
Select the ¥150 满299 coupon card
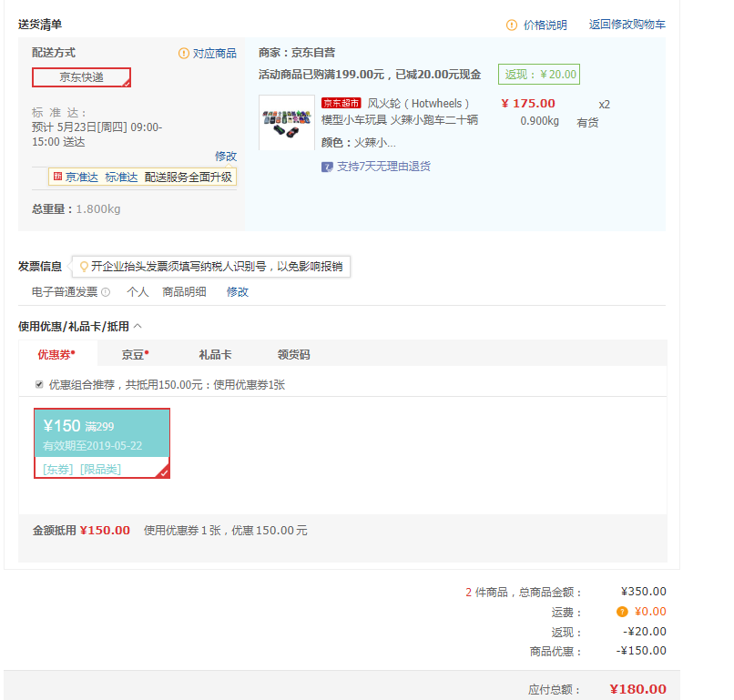click(x=102, y=443)
